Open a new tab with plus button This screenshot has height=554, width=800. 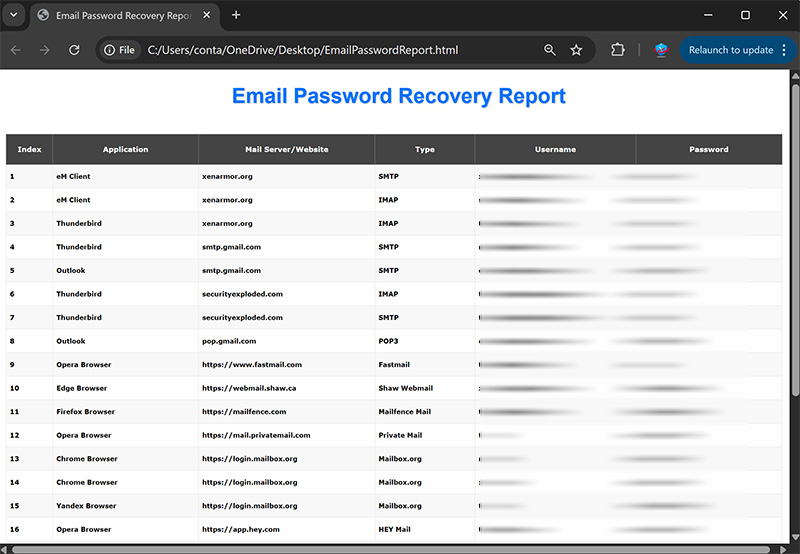pyautogui.click(x=236, y=15)
